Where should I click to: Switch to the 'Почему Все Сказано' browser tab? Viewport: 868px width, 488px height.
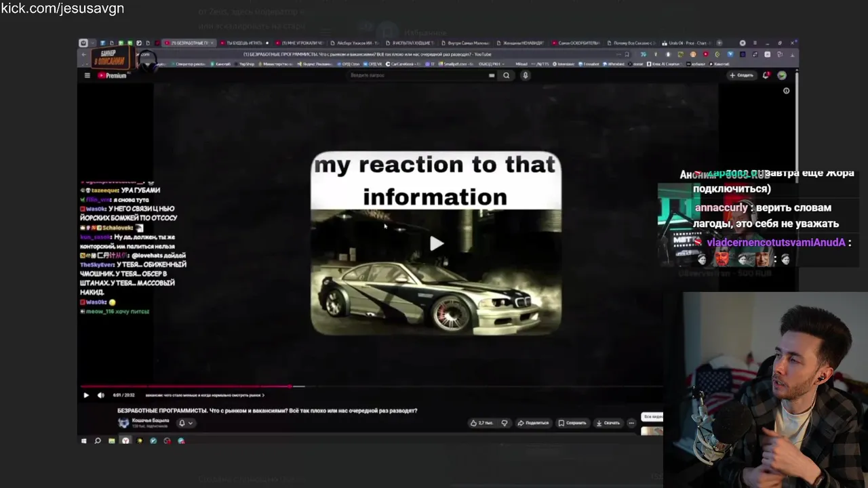coord(632,43)
